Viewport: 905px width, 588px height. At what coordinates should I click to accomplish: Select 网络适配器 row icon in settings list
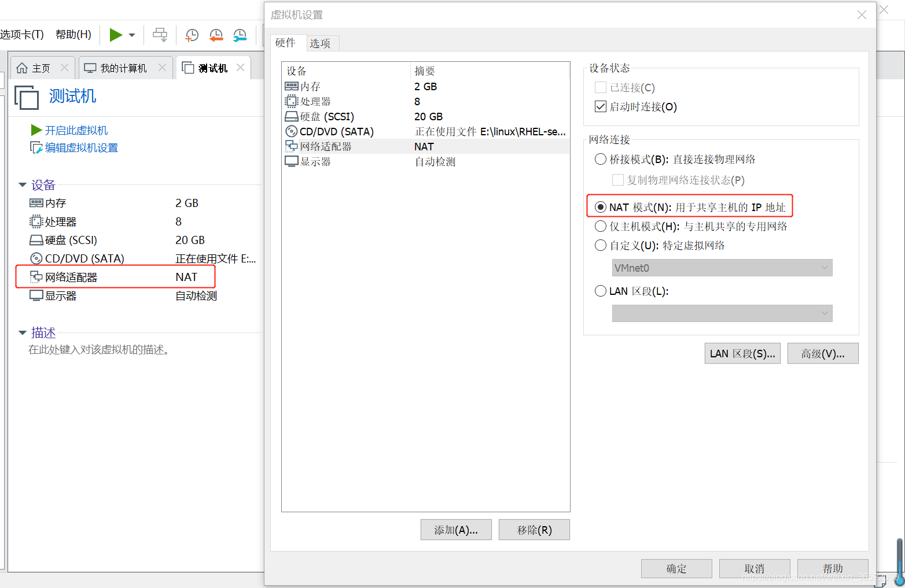coord(292,146)
